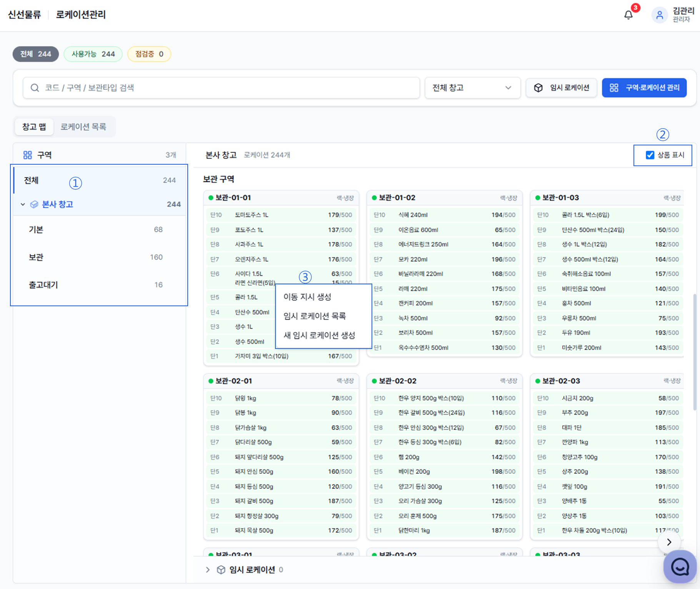Click the 베이컨 200g row
The height and width of the screenshot is (589, 700).
click(445, 472)
